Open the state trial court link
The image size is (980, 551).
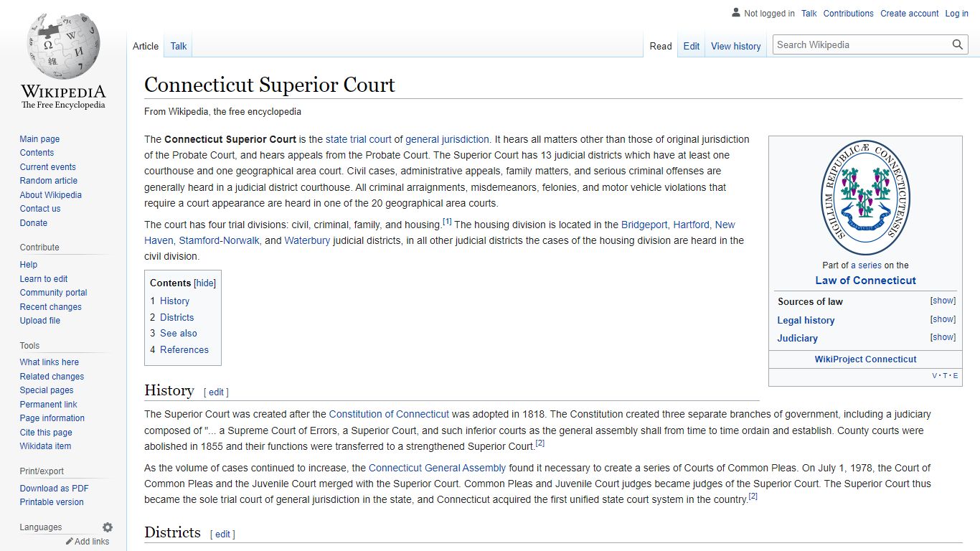coord(359,139)
